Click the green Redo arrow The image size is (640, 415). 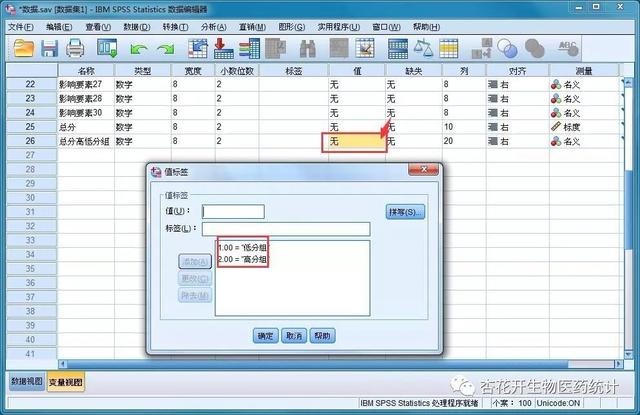166,50
